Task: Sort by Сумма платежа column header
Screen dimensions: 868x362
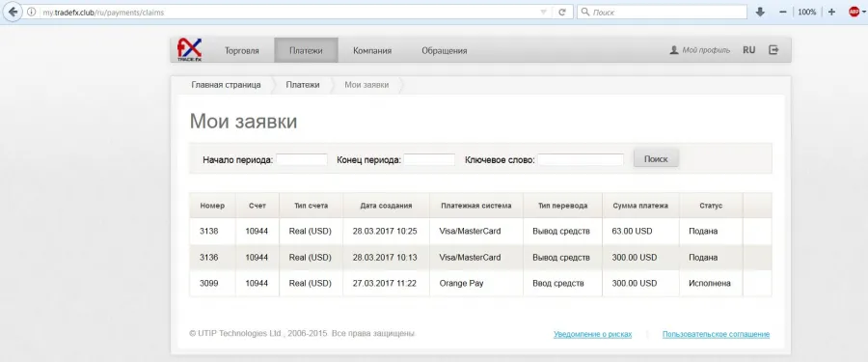Action: [x=640, y=206]
